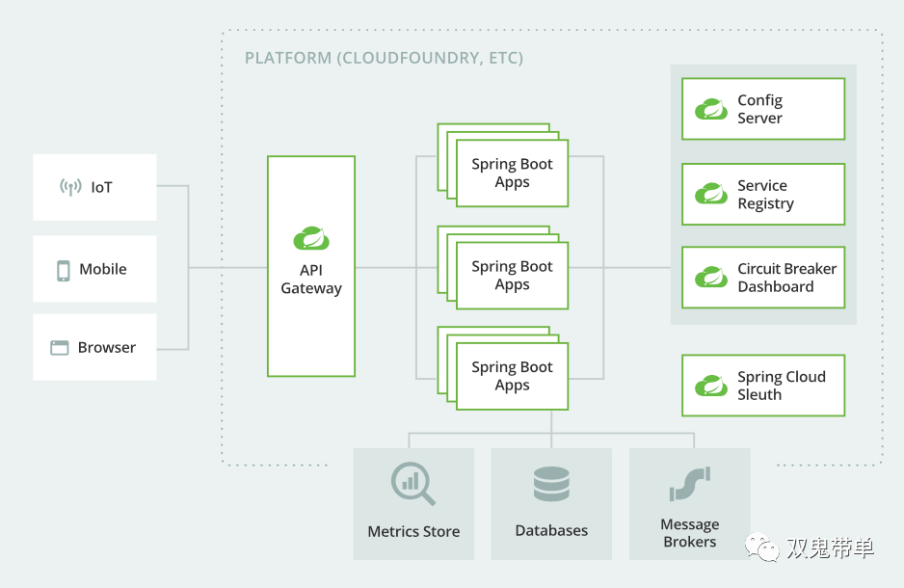
Task: Click the Metrics Store label
Action: 413,531
